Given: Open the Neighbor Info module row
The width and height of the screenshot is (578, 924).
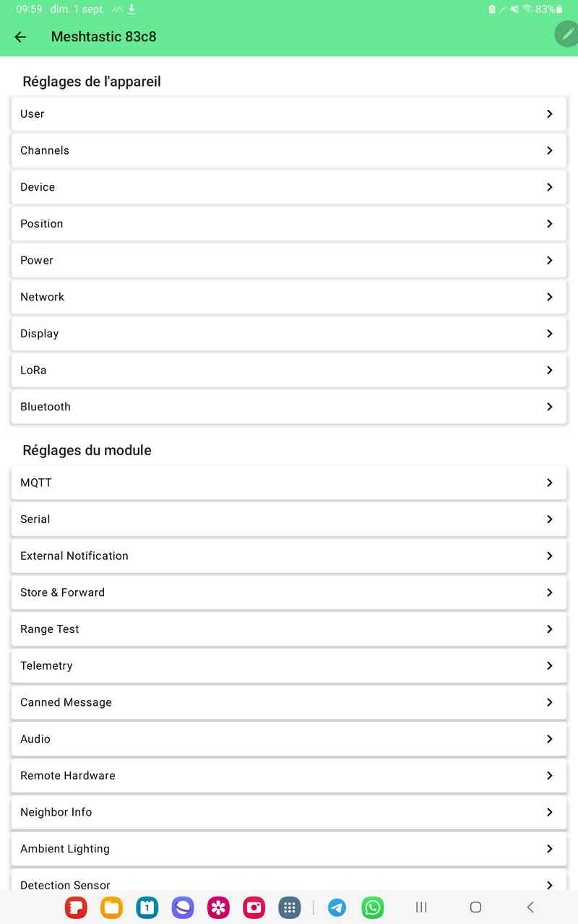Looking at the screenshot, I should 289,812.
